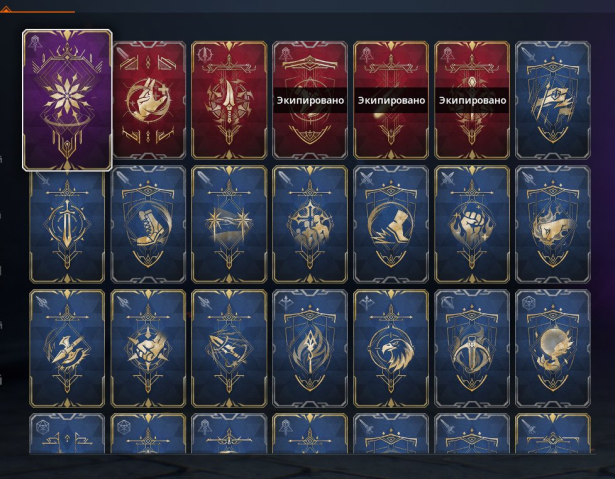
Task: Select the blue twin stars card
Action: 229,224
